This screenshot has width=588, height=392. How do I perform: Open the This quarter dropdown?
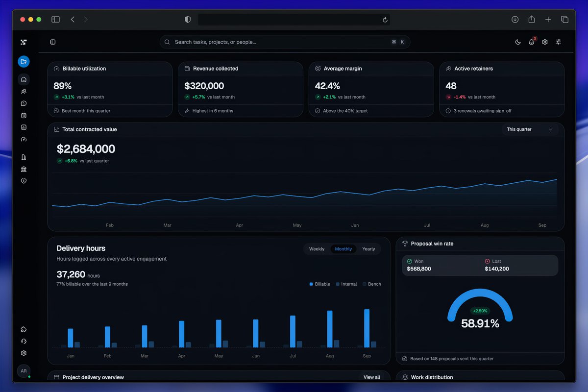point(530,129)
